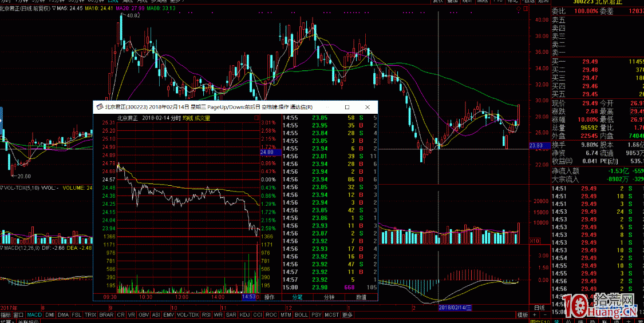The height and width of the screenshot is (323, 644).
Task: Select the BOLL indicator tab
Action: point(301,315)
